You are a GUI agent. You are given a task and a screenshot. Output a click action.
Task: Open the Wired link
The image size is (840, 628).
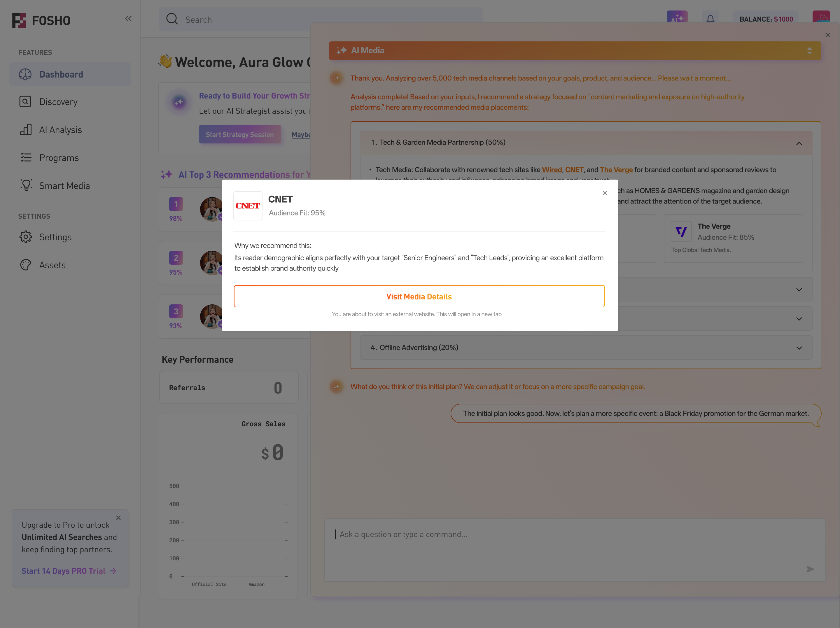click(x=552, y=170)
